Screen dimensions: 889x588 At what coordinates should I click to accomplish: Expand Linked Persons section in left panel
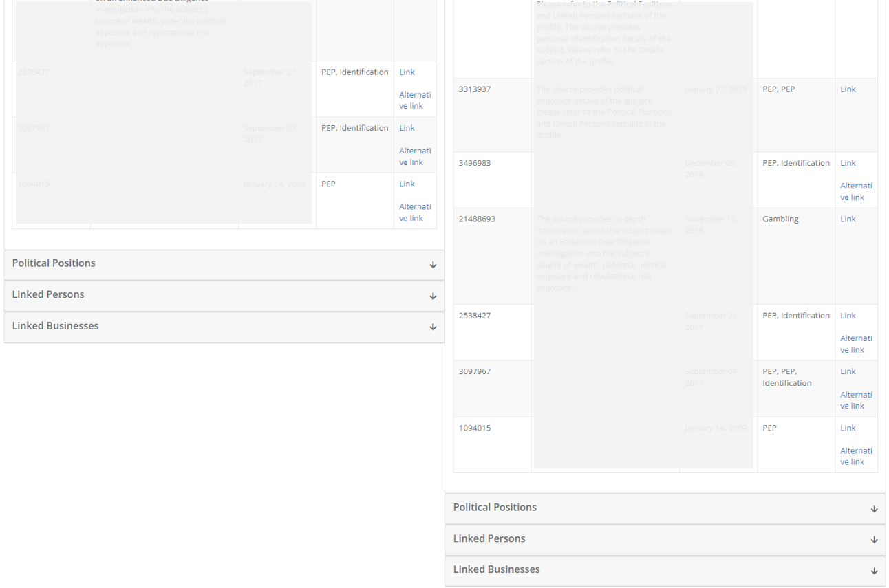coord(224,295)
